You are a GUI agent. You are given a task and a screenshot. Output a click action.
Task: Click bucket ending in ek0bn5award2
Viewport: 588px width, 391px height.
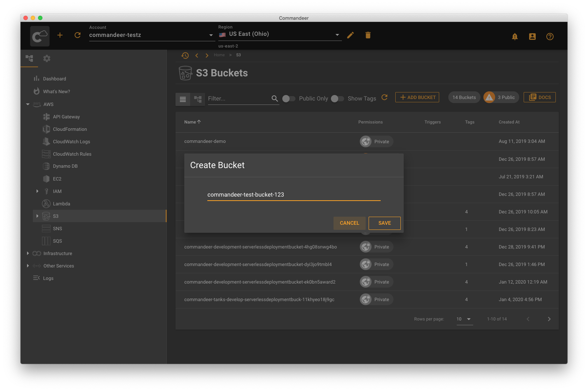pyautogui.click(x=260, y=282)
